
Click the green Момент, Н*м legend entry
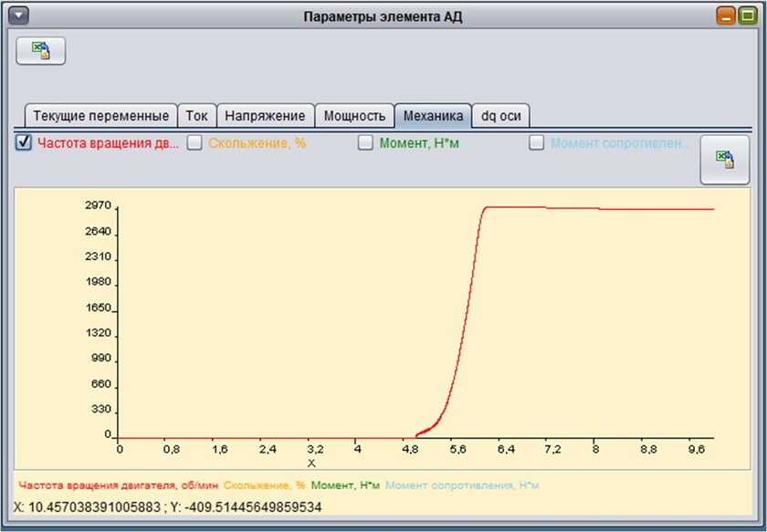pos(346,485)
